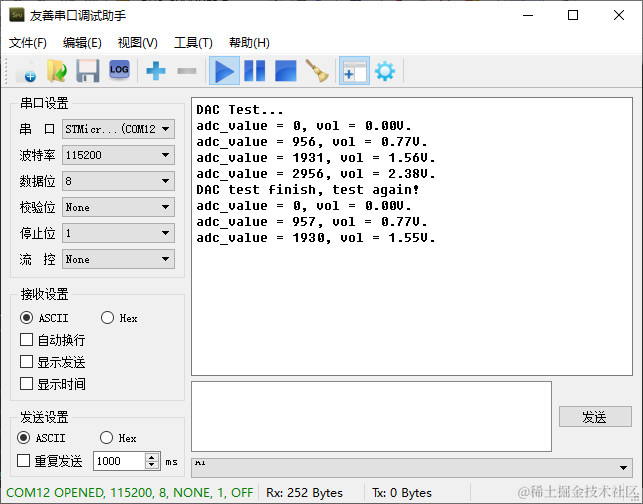Open the 帮助(H) menu
The height and width of the screenshot is (504, 643).
click(x=249, y=43)
